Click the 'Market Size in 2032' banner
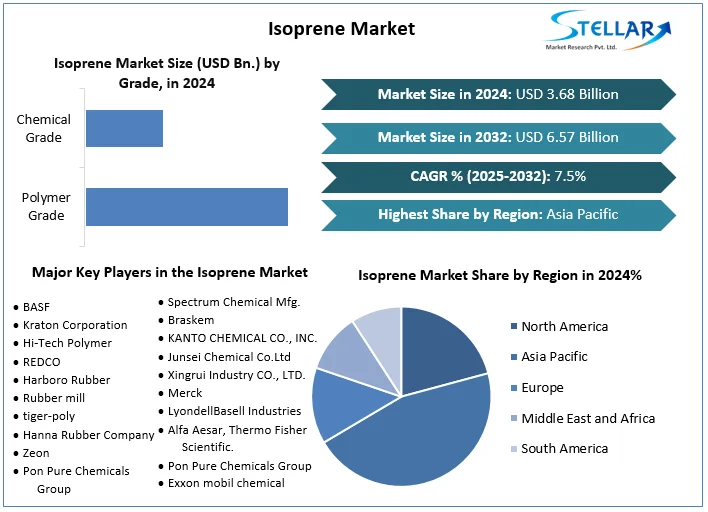Viewport: 708px width, 512px height. tap(498, 138)
